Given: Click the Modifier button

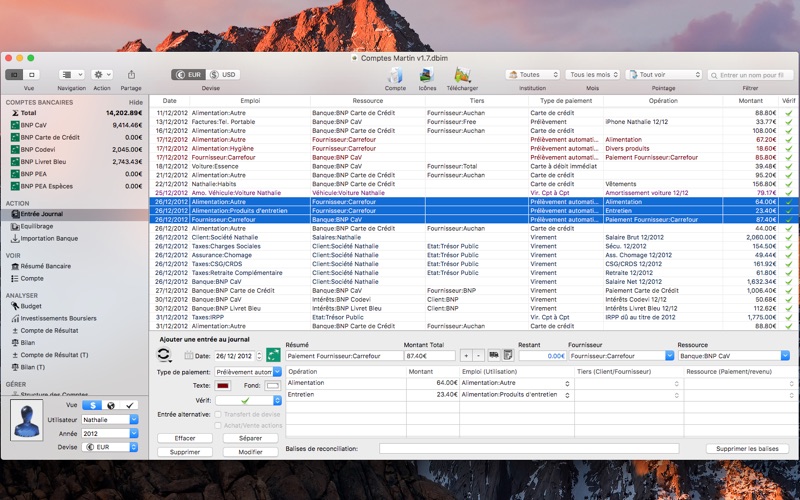Looking at the screenshot, I should 251,452.
